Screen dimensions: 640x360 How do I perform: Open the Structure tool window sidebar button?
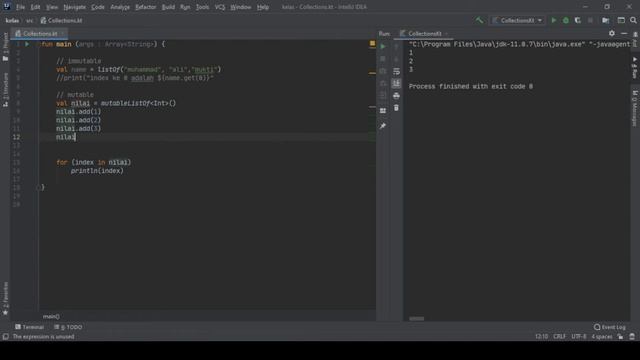(x=5, y=89)
